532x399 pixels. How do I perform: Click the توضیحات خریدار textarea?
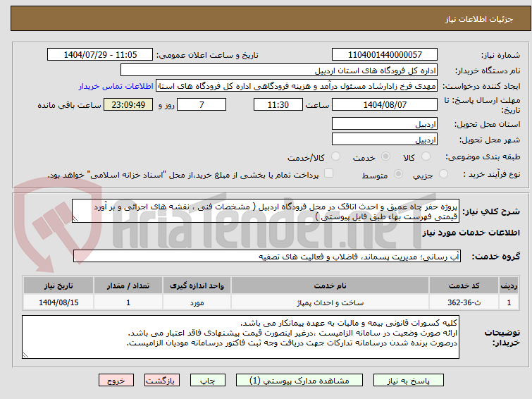[x=240, y=337]
